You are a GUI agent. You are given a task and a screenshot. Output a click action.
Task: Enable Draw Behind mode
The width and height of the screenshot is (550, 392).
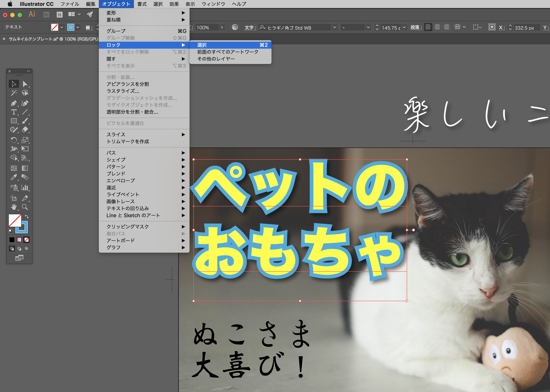[x=19, y=248]
